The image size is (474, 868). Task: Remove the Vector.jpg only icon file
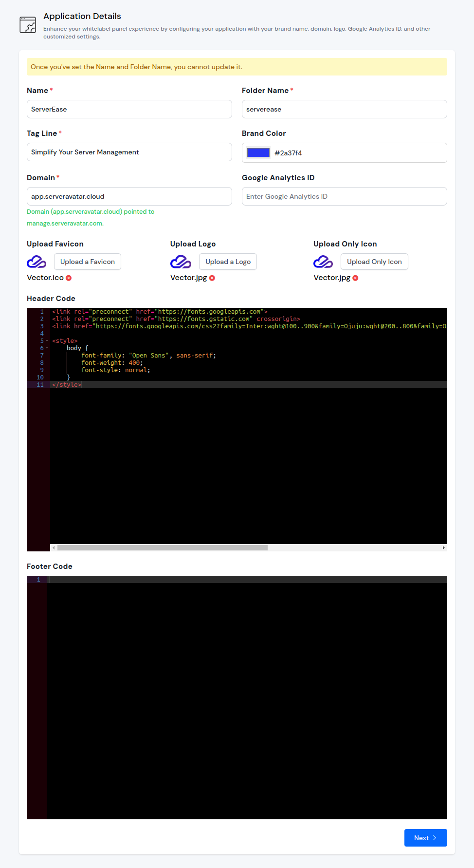tap(355, 278)
